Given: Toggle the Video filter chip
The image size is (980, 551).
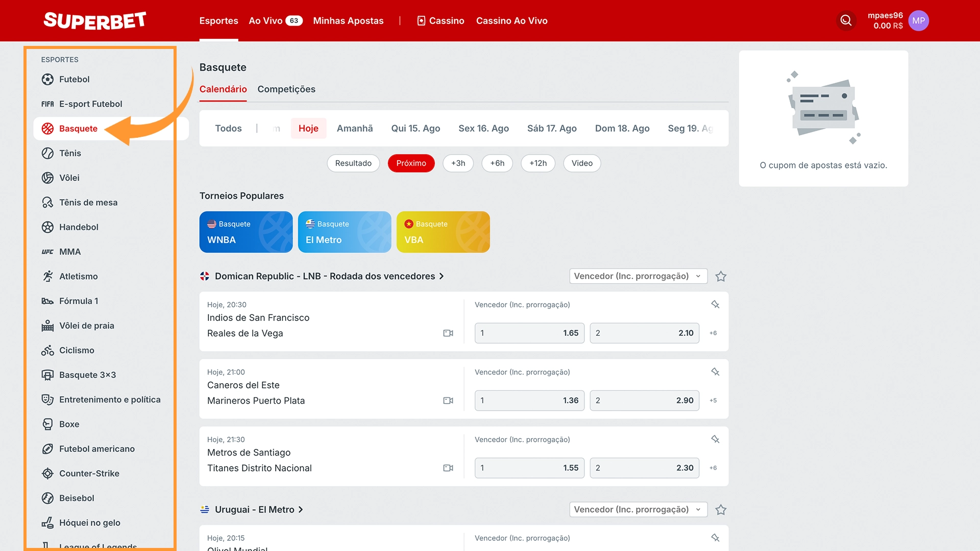Looking at the screenshot, I should [582, 163].
